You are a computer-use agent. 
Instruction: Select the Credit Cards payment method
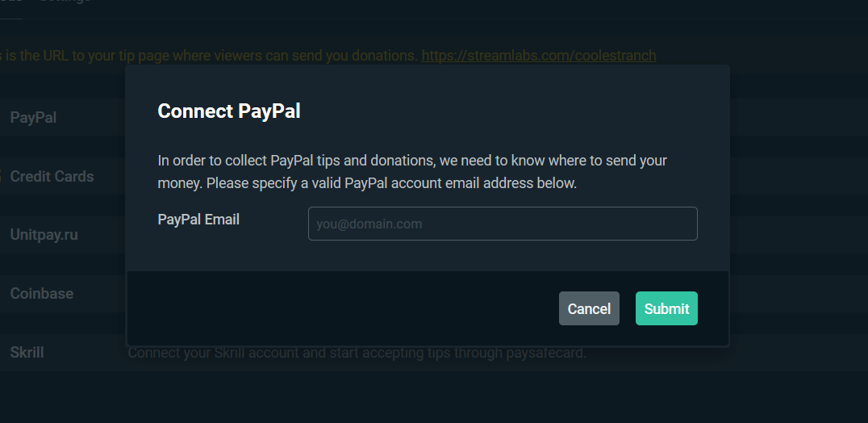pyautogui.click(x=52, y=177)
